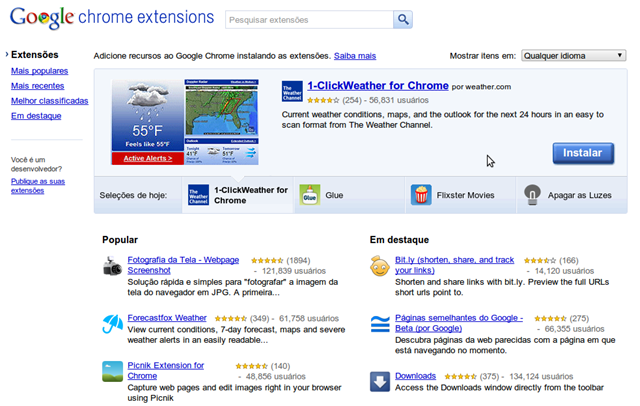This screenshot has height=406, width=640.
Task: Open the 55°F weather popup screenshot
Action: point(148,115)
